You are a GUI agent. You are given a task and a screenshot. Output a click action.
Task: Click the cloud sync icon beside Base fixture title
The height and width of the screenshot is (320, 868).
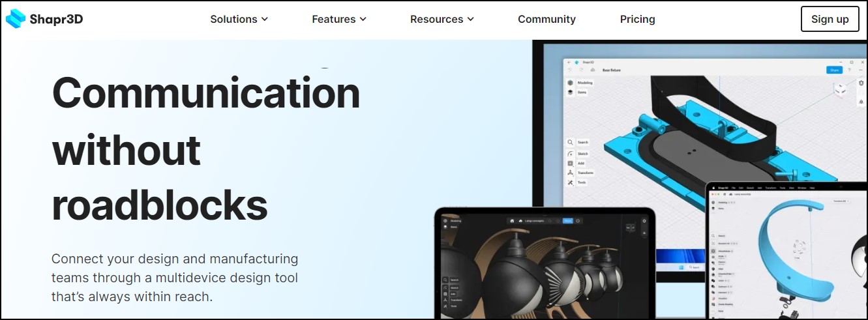(593, 70)
